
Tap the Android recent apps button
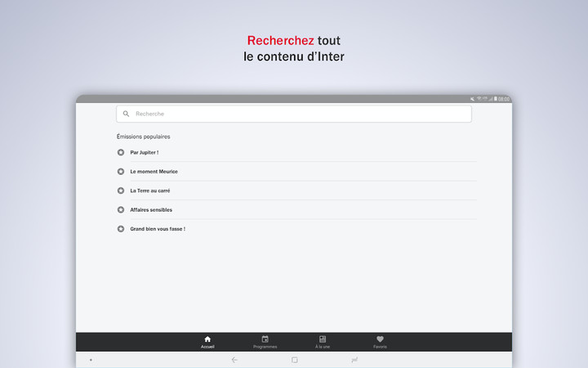[354, 360]
